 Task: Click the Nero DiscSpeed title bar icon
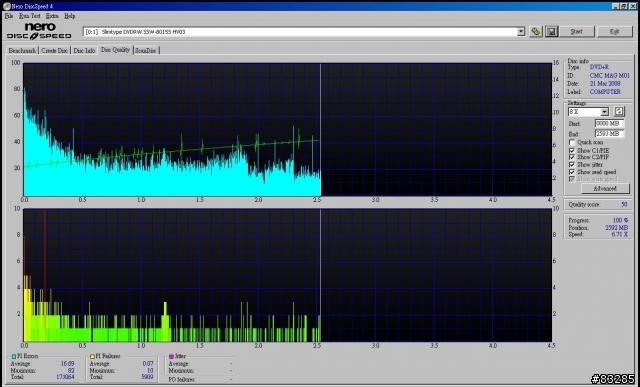click(x=7, y=6)
